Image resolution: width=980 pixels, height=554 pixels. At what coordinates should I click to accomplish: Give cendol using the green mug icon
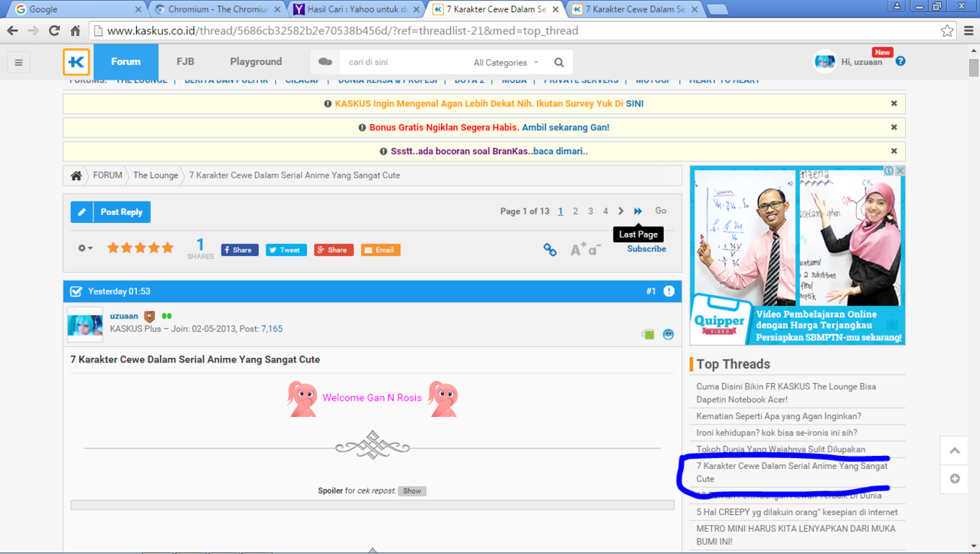648,333
